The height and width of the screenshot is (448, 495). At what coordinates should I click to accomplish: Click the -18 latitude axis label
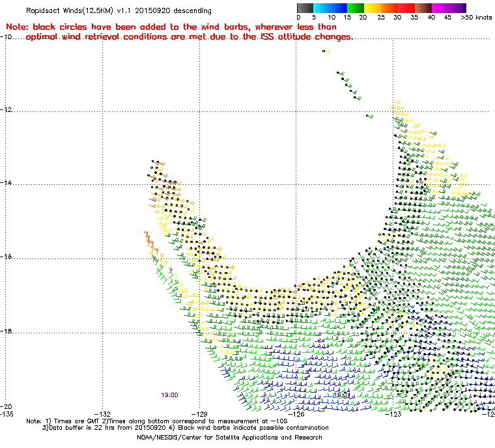pos(6,331)
